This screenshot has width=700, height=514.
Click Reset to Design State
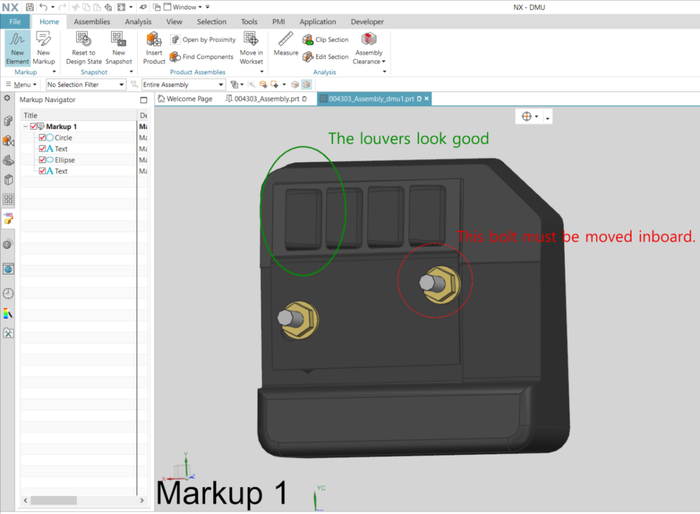point(84,47)
